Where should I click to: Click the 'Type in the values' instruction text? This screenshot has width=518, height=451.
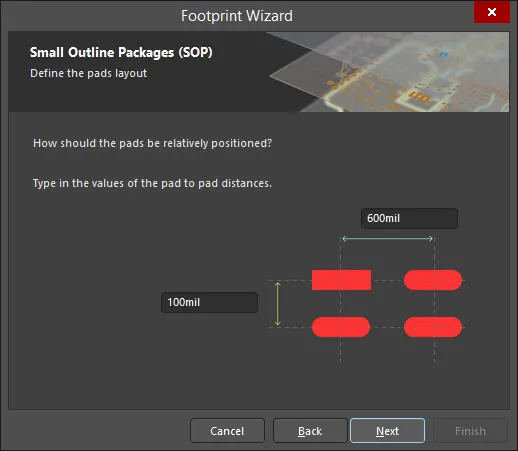point(152,183)
